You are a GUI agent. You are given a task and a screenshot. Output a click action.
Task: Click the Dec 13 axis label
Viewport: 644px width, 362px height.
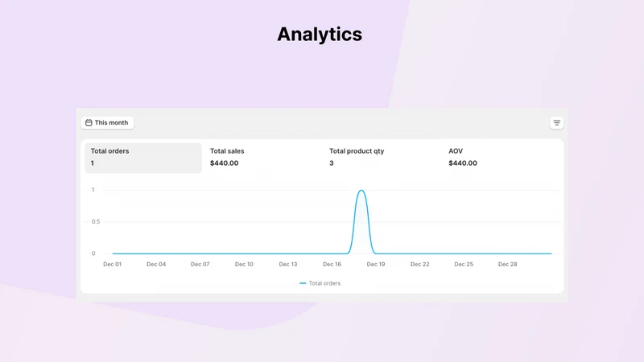(288, 265)
